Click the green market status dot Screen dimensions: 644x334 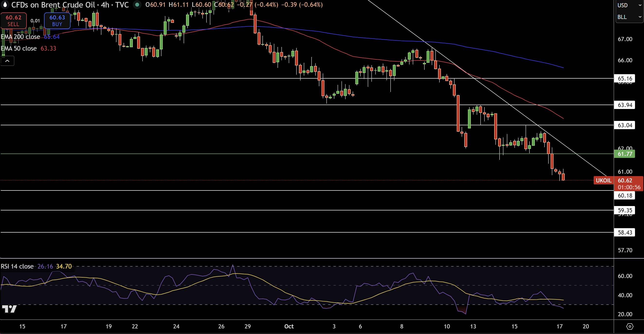[x=137, y=5]
